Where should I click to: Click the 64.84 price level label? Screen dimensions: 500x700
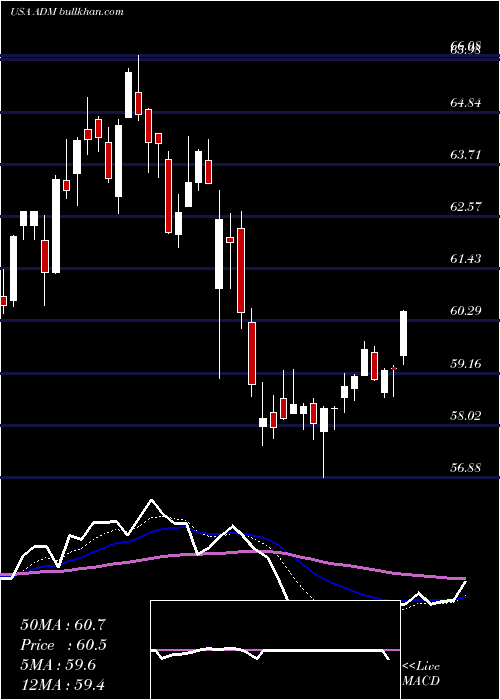466,103
